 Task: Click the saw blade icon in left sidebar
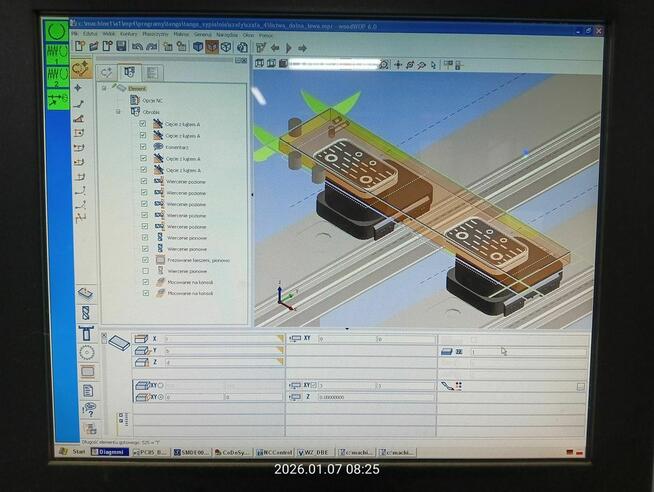87,353
